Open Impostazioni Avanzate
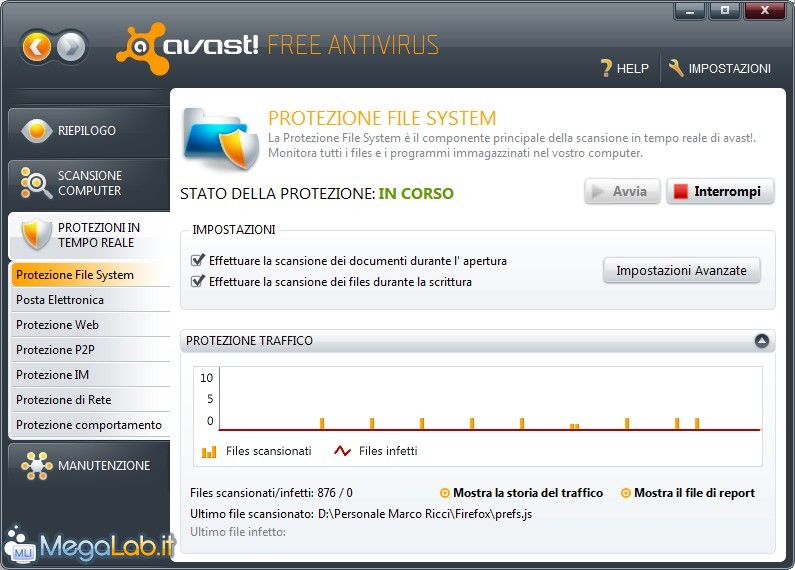The height and width of the screenshot is (570, 795). coord(681,270)
